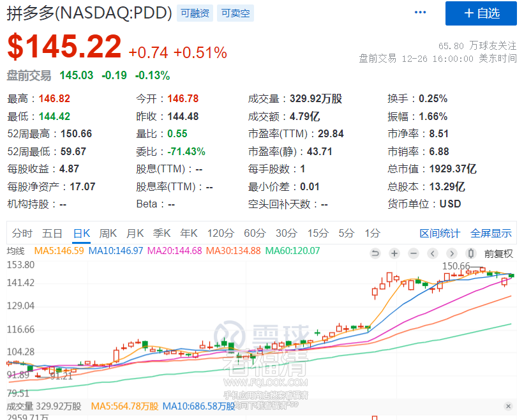Viewport: 531px width, 420px height.
Task: Click the MA60:120.07 moving average label
Action: pos(292,251)
